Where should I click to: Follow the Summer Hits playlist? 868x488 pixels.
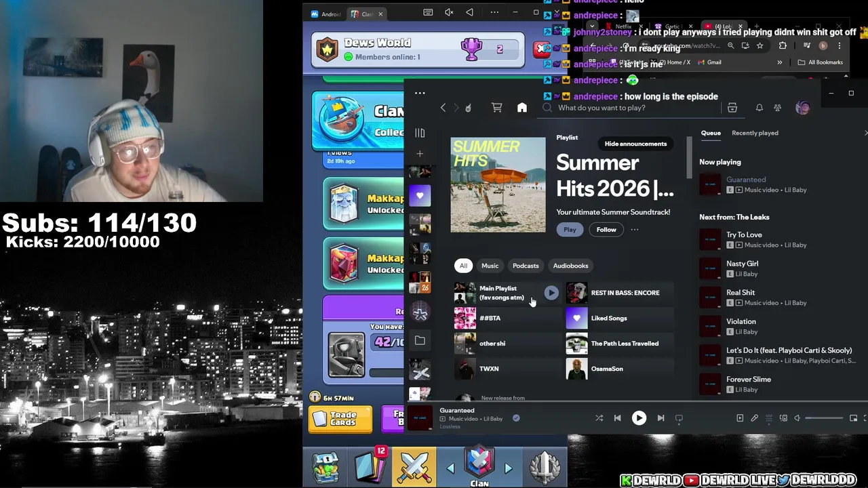(x=606, y=230)
